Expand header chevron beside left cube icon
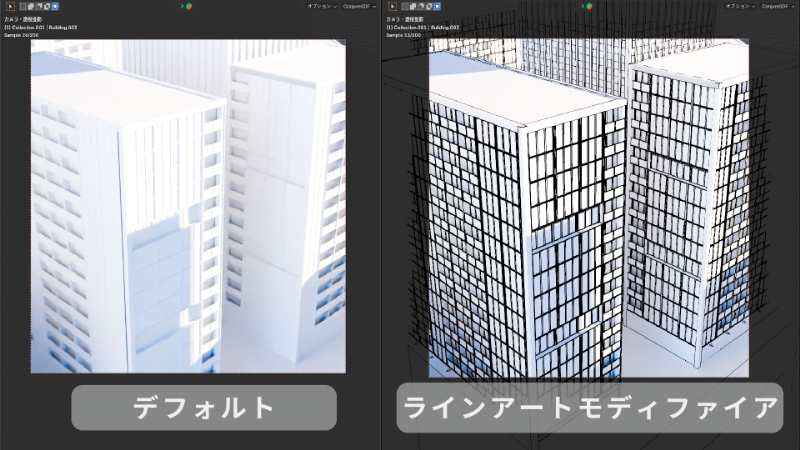800x450 pixels. (181, 6)
